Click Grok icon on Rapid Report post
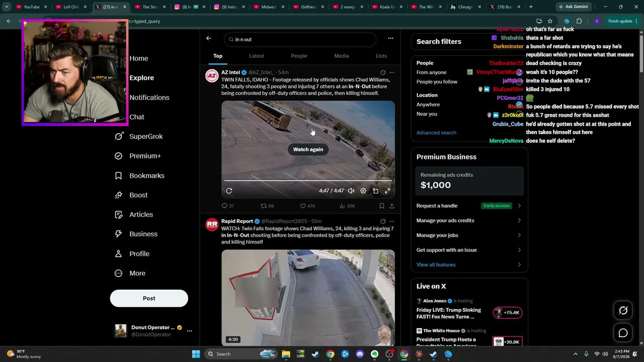644x362 pixels. 383,221
